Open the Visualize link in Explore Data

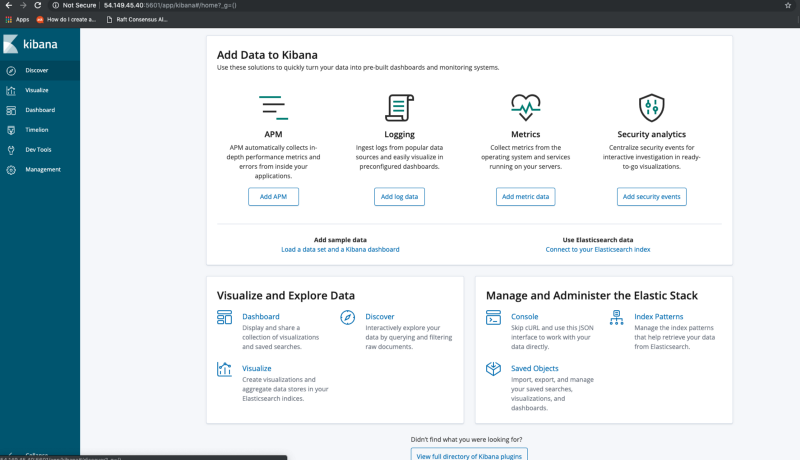point(257,368)
